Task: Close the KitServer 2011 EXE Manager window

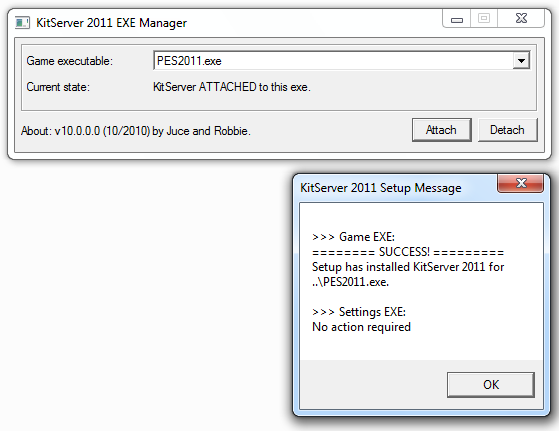Action: 521,19
